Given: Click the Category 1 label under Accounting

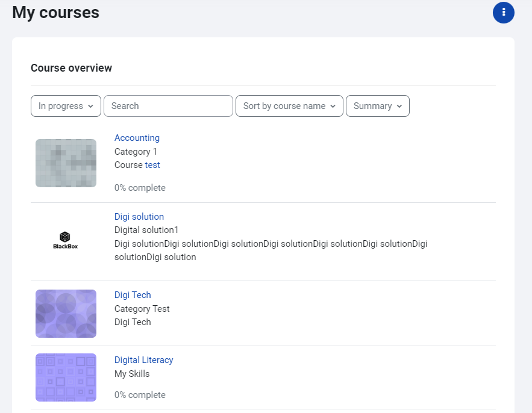Looking at the screenshot, I should (x=136, y=152).
